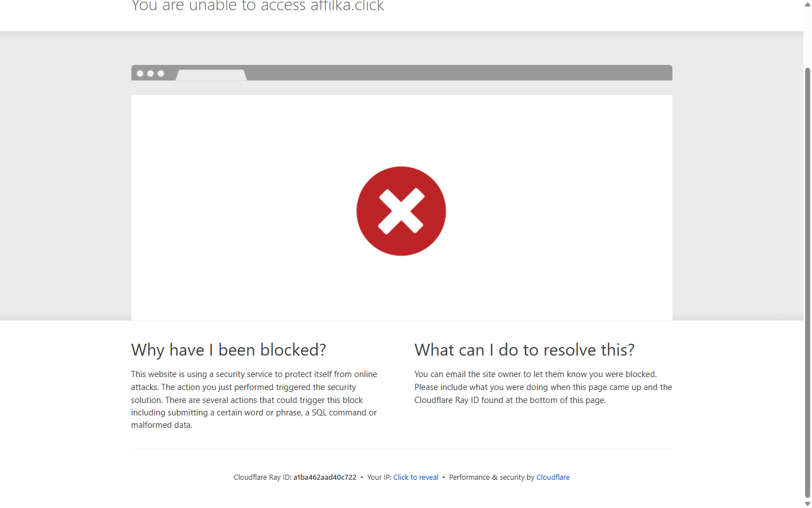Click the 'Cloudflare Ray ID:' label
The height and width of the screenshot is (508, 812).
262,478
